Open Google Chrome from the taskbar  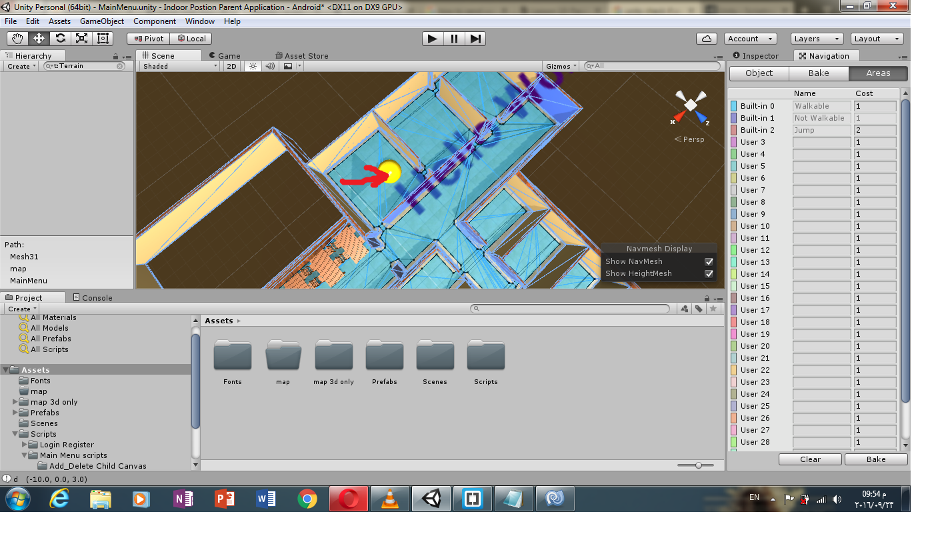(307, 499)
